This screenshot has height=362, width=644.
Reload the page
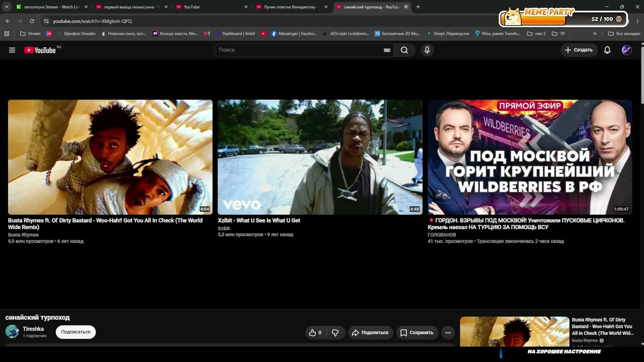click(32, 21)
